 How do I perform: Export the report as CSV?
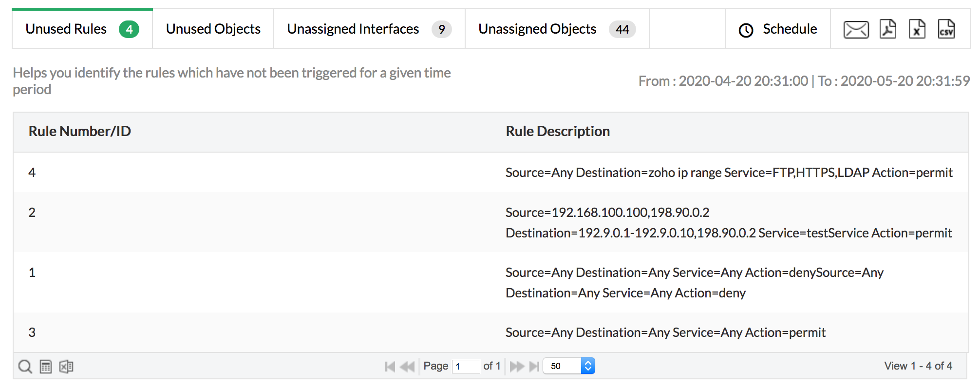tap(946, 29)
